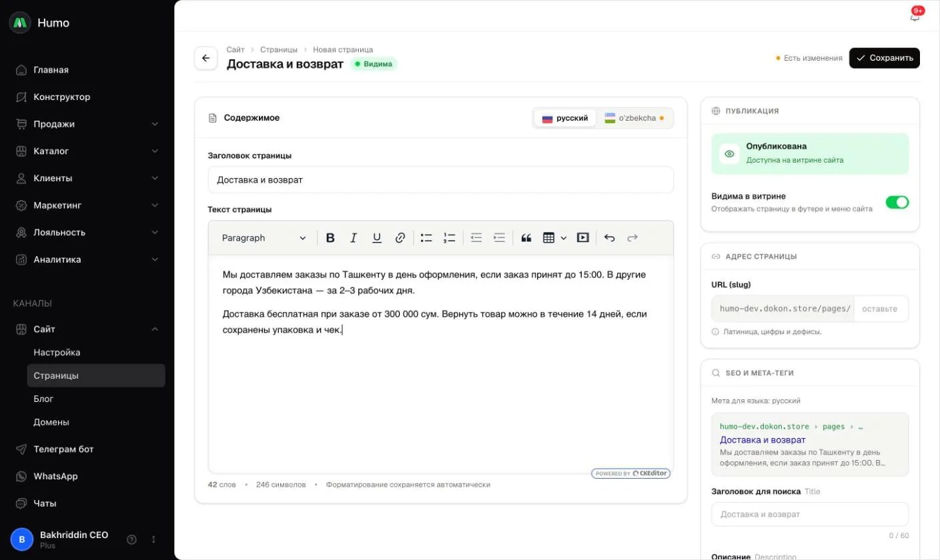Apply italic formatting in editor toolbar
This screenshot has height=560, width=940.
(354, 238)
